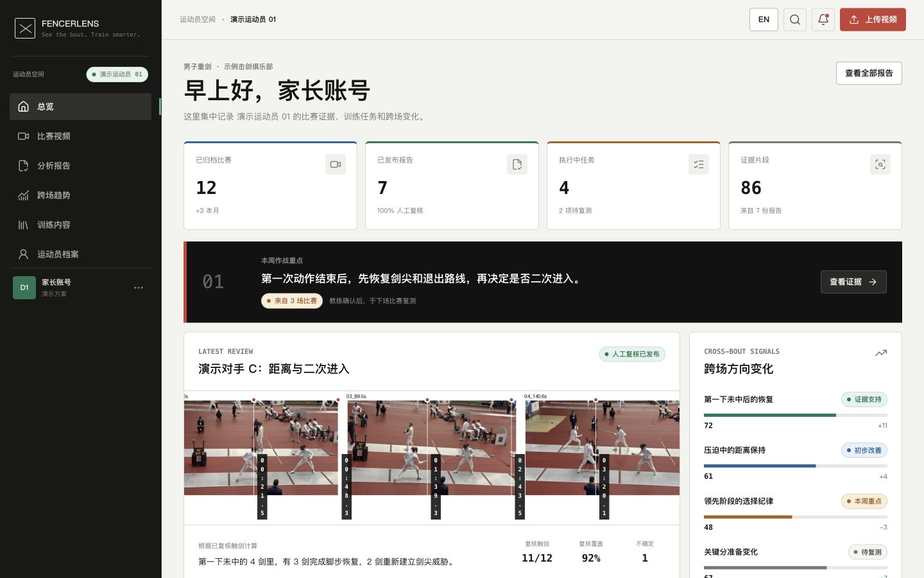
Task: Click the 家长账号 account name in sidebar
Action: [x=56, y=283]
